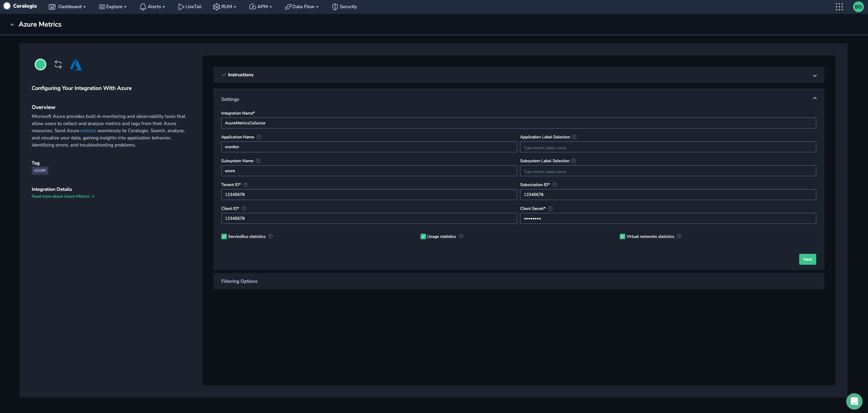
Task: Click the Instructions header label
Action: 240,75
